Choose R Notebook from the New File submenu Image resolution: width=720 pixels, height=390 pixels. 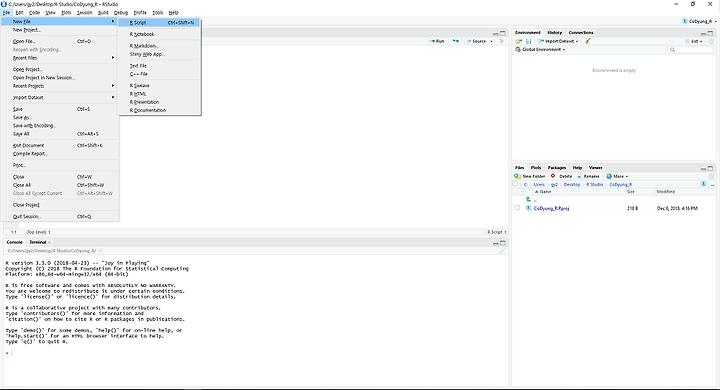click(159, 34)
